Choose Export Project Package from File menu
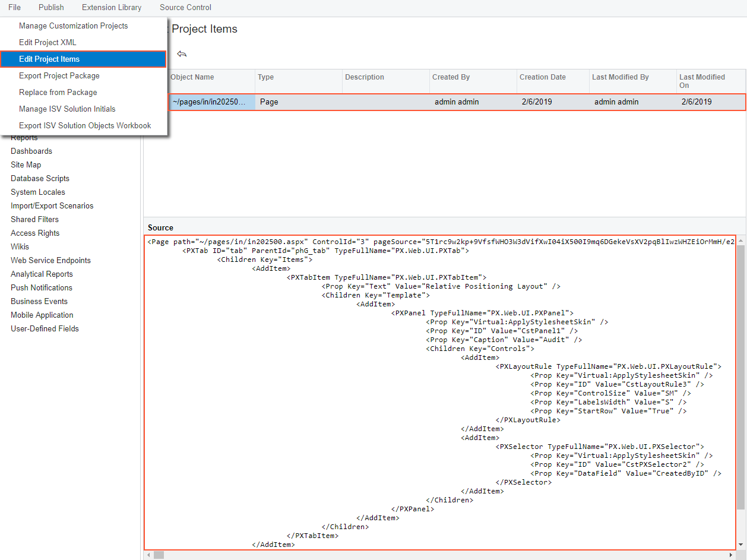Screen dimensions: 747x560 59,76
